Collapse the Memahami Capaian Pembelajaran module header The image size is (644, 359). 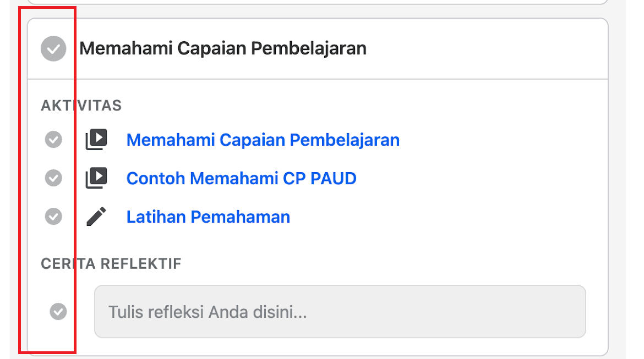point(318,48)
